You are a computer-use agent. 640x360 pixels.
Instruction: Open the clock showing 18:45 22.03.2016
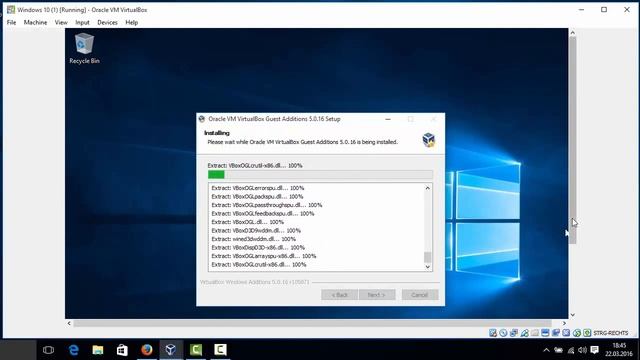(619, 350)
